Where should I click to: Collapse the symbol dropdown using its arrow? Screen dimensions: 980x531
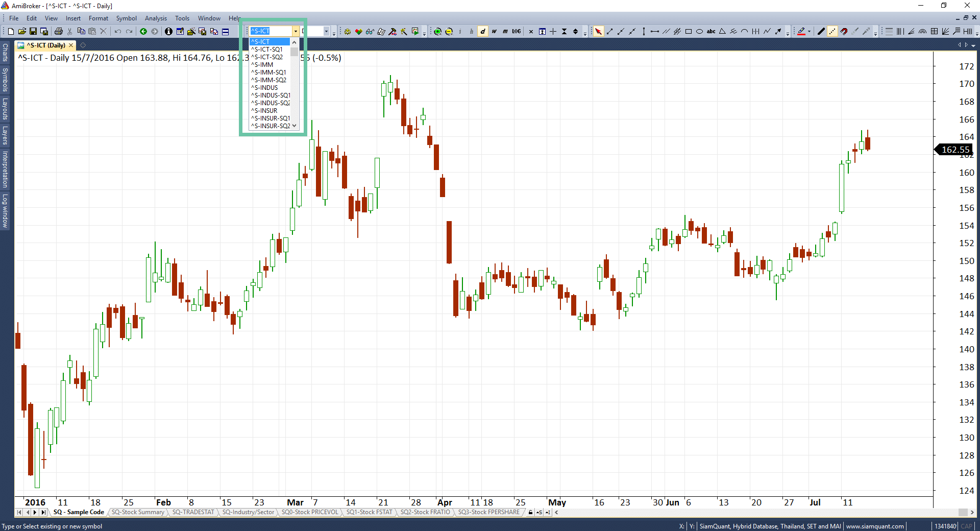pyautogui.click(x=296, y=32)
